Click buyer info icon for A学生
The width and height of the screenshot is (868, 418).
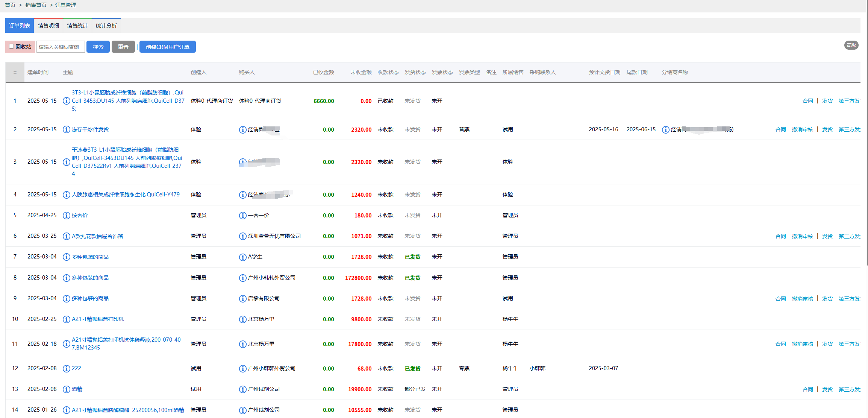(243, 257)
